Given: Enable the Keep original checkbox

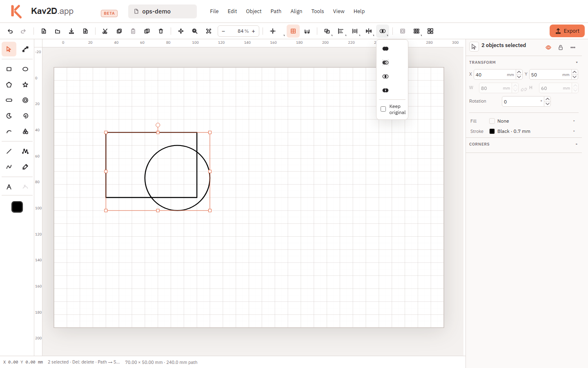Looking at the screenshot, I should coord(383,109).
